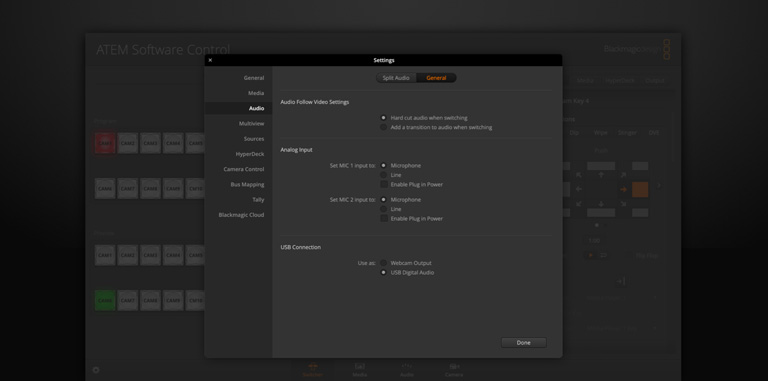Set MIC 1 input to Line

click(384, 175)
